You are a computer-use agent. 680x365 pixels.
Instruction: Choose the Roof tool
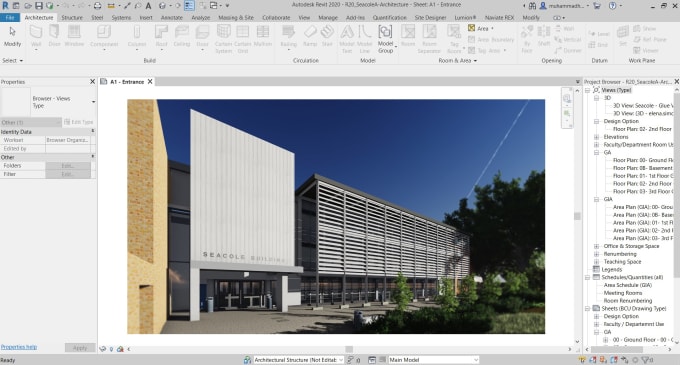(161, 36)
